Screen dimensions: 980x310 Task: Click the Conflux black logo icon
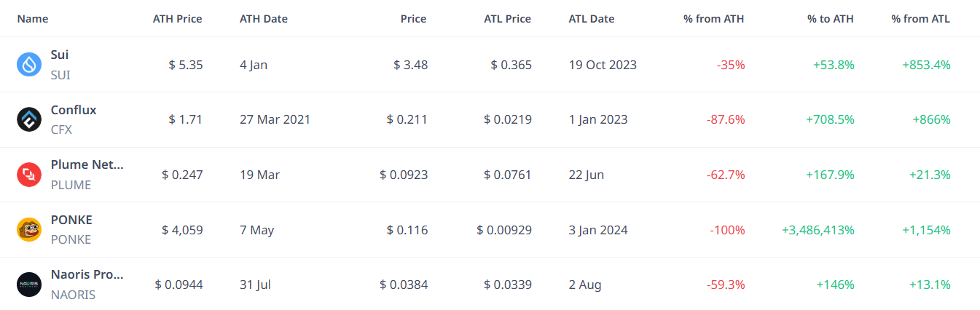coord(29,119)
